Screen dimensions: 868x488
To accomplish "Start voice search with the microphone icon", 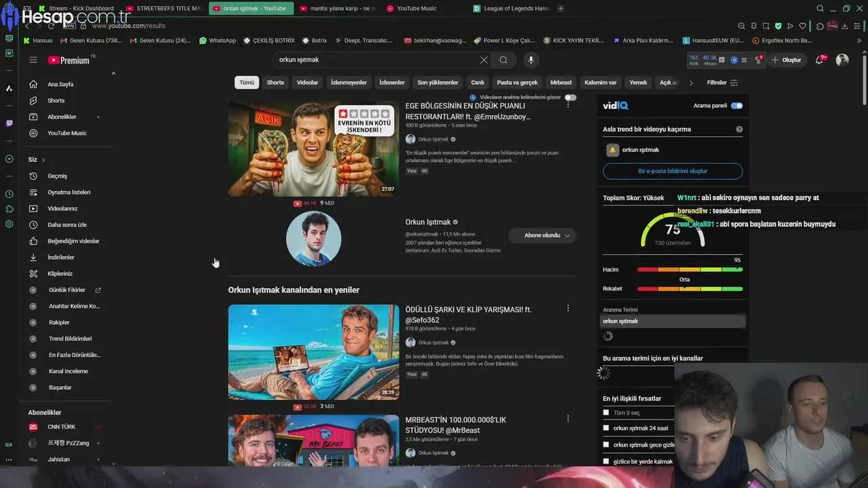I will (x=531, y=60).
